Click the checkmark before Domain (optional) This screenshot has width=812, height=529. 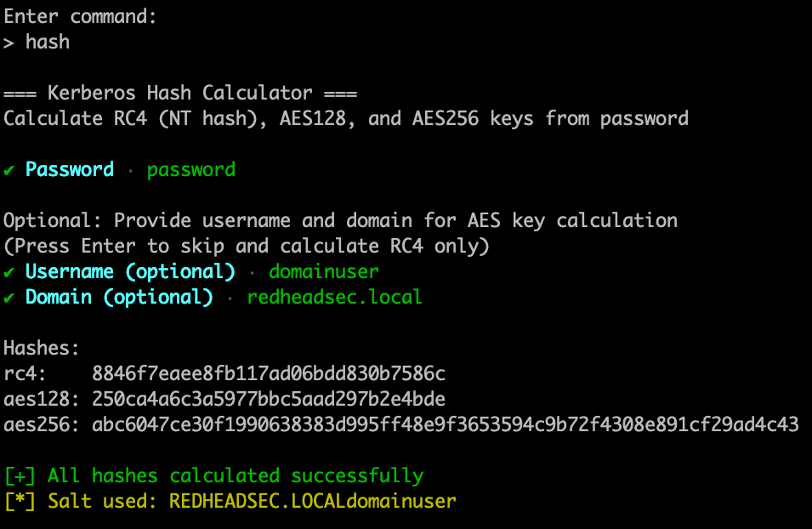(9, 298)
